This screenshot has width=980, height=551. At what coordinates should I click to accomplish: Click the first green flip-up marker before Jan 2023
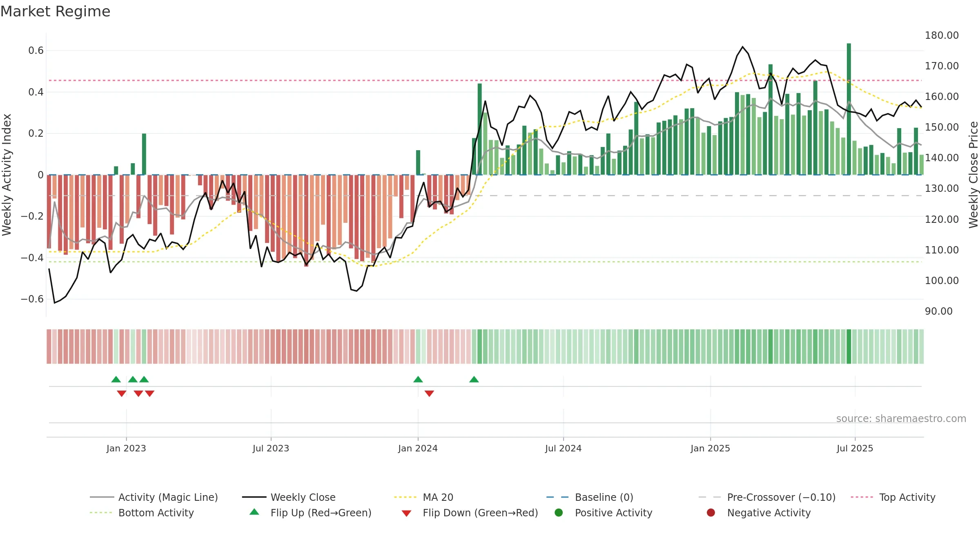click(116, 379)
